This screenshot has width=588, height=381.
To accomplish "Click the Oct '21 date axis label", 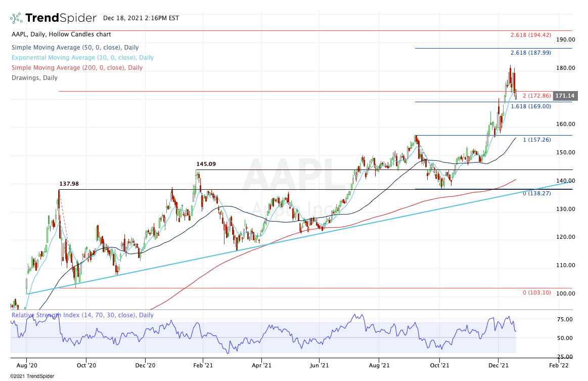I will point(439,366).
